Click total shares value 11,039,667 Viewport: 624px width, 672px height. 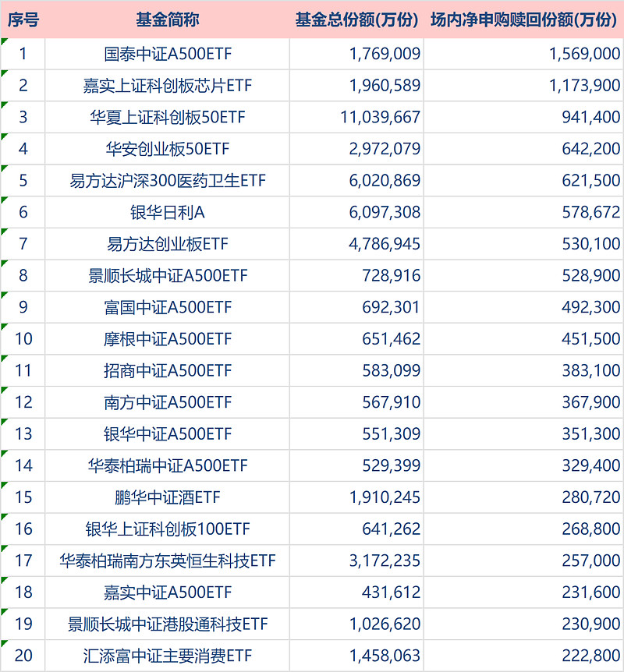pos(380,117)
